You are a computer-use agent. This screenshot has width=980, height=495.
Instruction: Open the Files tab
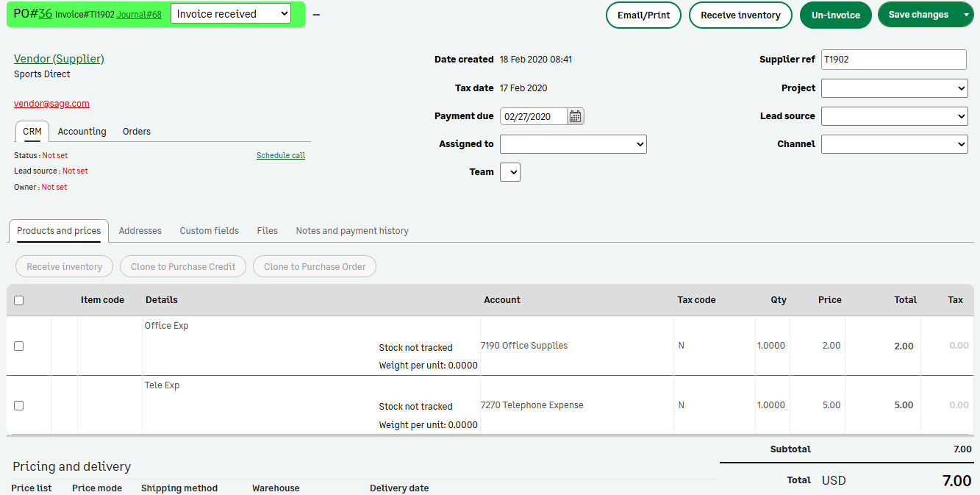(x=268, y=231)
